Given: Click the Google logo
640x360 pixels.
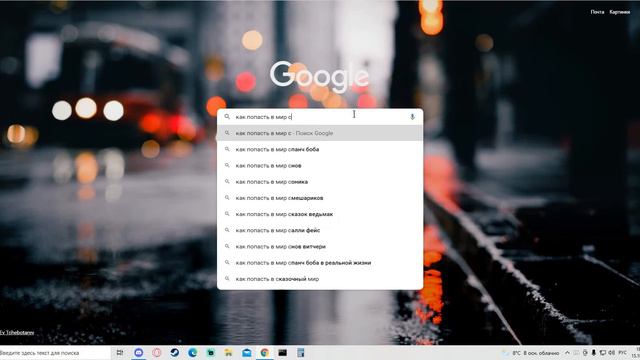Looking at the screenshot, I should pyautogui.click(x=320, y=76).
